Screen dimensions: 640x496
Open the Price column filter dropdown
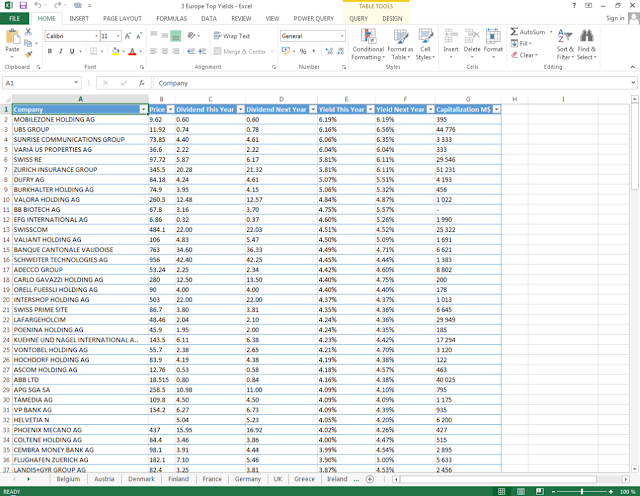[x=171, y=109]
